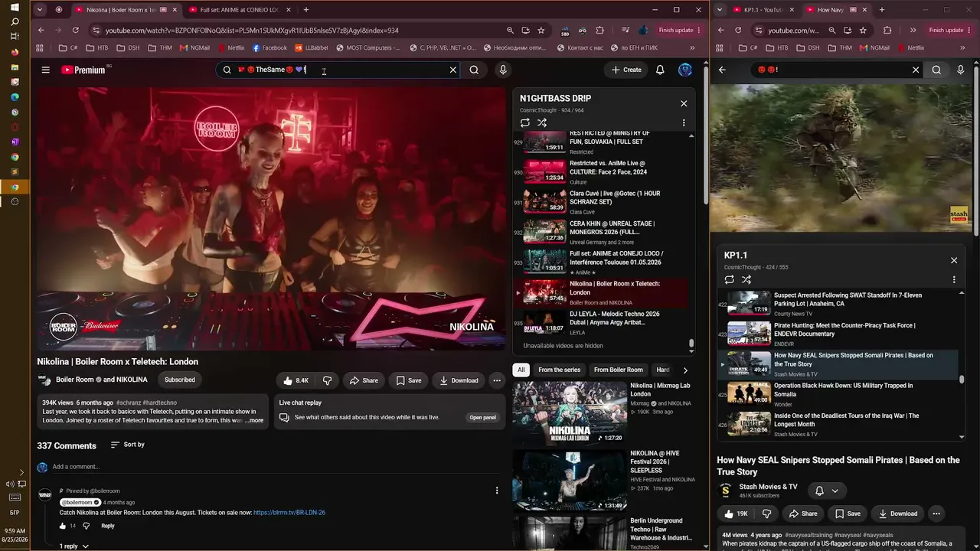Open N1GHTBASS DR!P playlist options menu

click(x=684, y=122)
